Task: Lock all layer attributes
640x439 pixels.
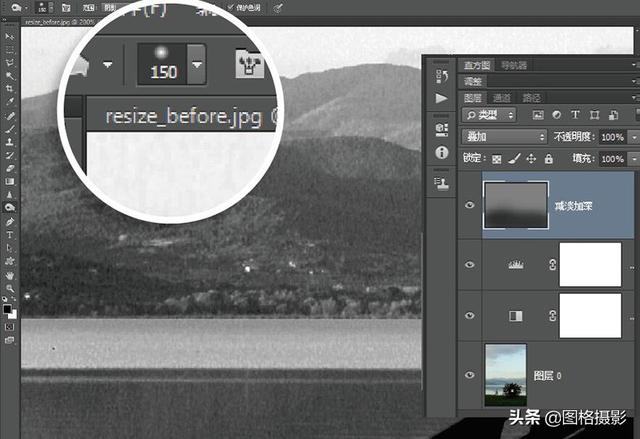Action: (549, 158)
